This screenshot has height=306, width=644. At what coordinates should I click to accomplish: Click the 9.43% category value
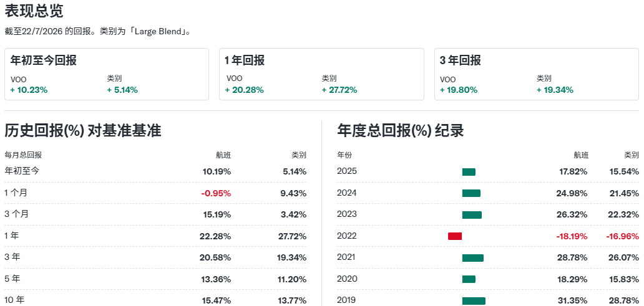click(295, 193)
